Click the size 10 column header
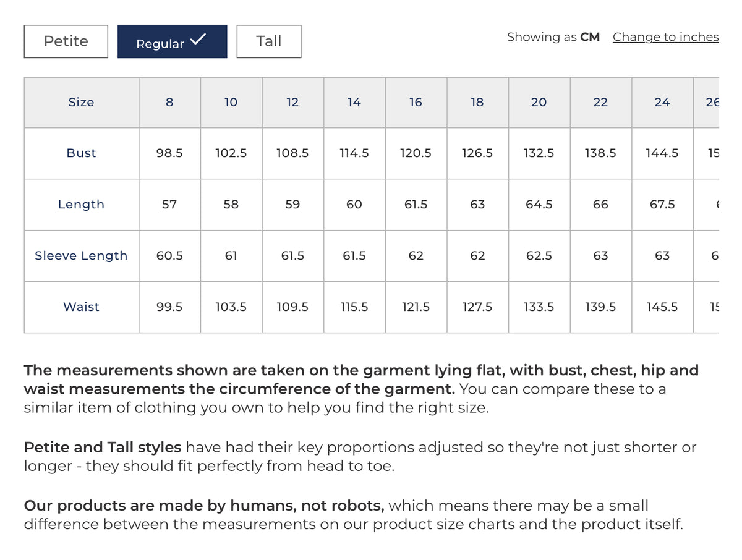The image size is (742, 560). click(x=231, y=103)
